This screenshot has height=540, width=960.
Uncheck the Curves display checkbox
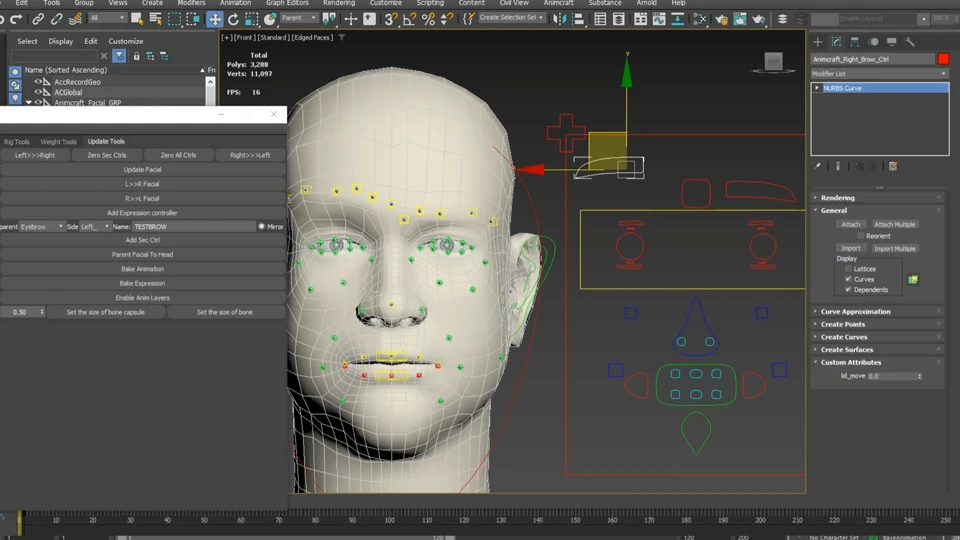click(x=849, y=280)
